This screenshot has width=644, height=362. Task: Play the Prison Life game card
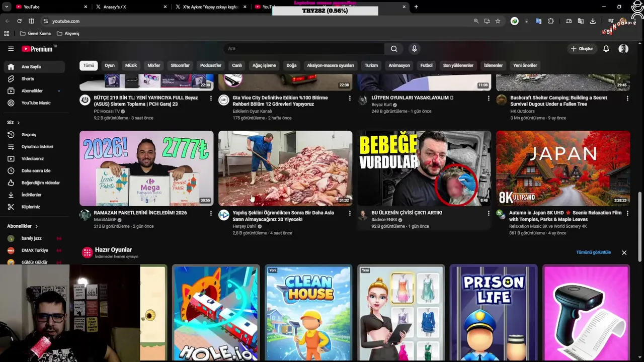pos(494,313)
